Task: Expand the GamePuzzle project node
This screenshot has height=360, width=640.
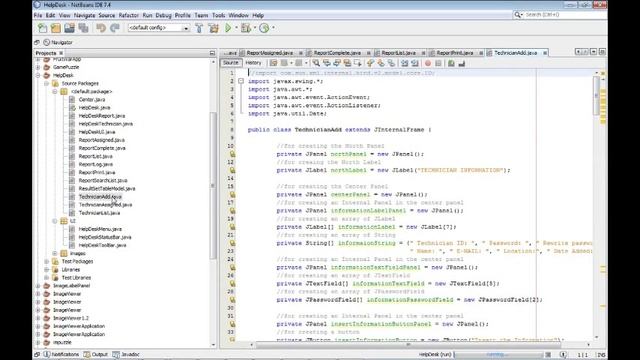Action: tap(38, 67)
